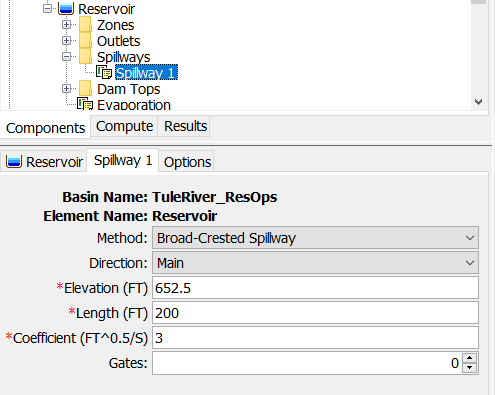Viewport: 495px width, 395px height.
Task: Click the Spillways folder icon
Action: (x=85, y=56)
